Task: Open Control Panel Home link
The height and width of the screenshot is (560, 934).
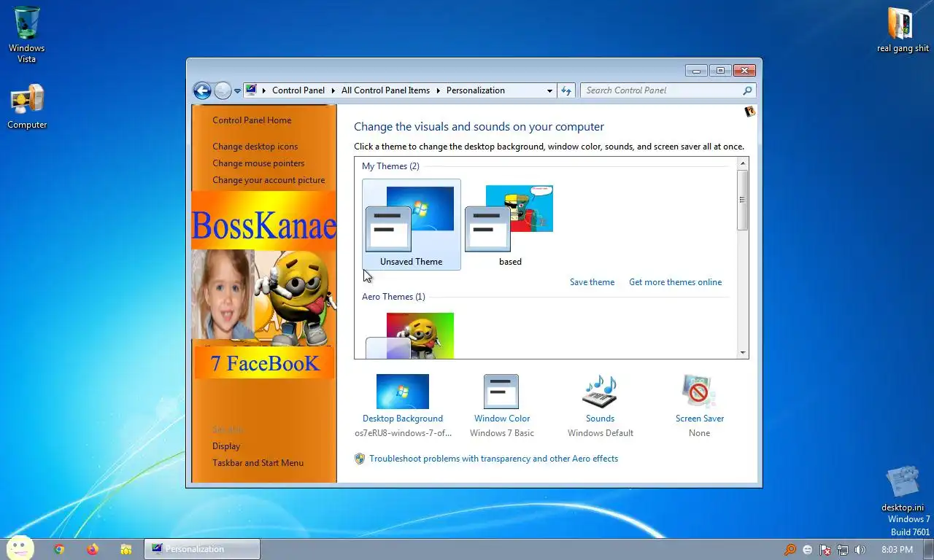Action: point(252,120)
